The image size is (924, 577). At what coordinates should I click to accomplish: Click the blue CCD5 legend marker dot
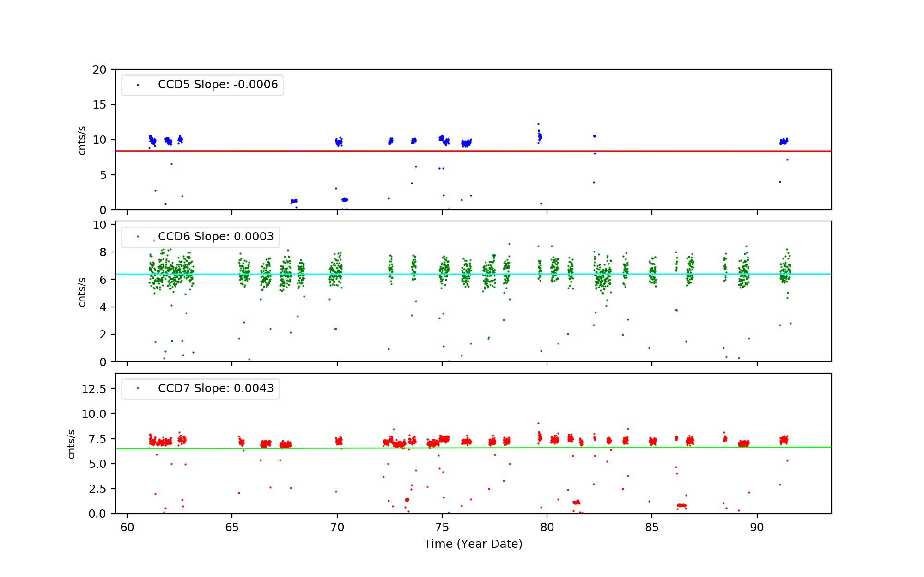click(138, 85)
